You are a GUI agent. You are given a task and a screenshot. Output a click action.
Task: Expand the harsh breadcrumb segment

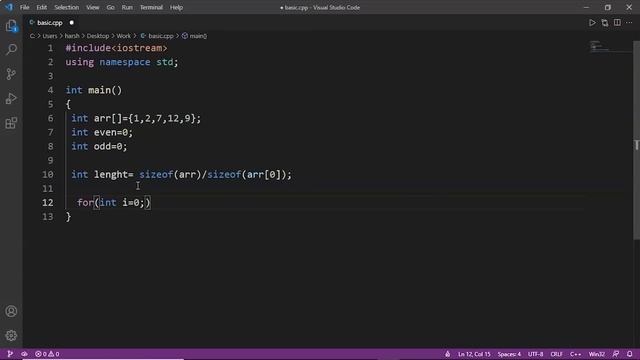[x=72, y=36]
